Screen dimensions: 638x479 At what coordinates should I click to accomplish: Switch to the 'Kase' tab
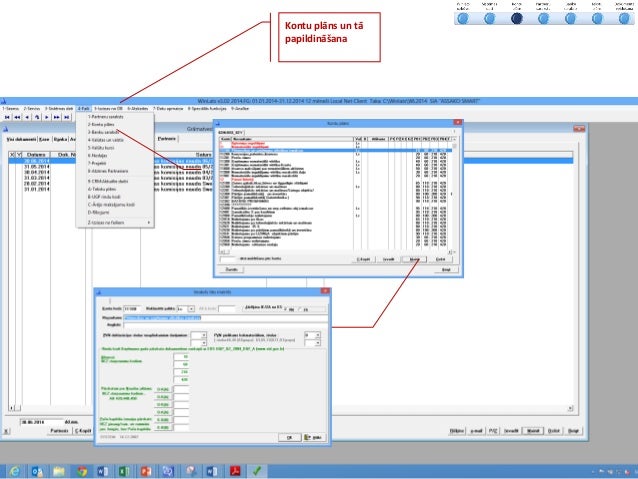44,139
